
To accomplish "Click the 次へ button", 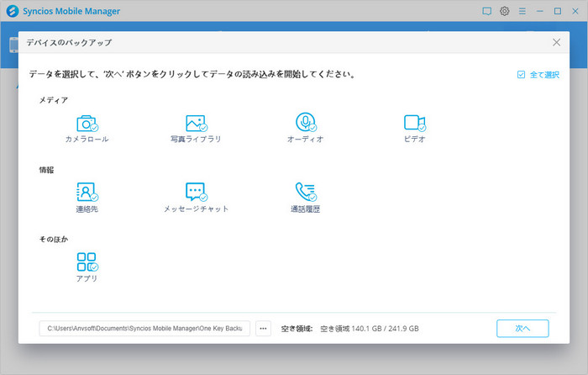I will pyautogui.click(x=522, y=329).
